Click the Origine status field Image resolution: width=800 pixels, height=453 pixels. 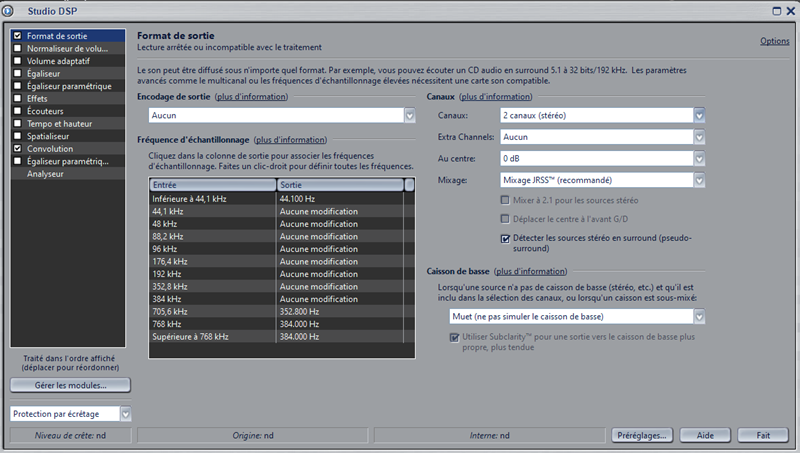pyautogui.click(x=253, y=436)
